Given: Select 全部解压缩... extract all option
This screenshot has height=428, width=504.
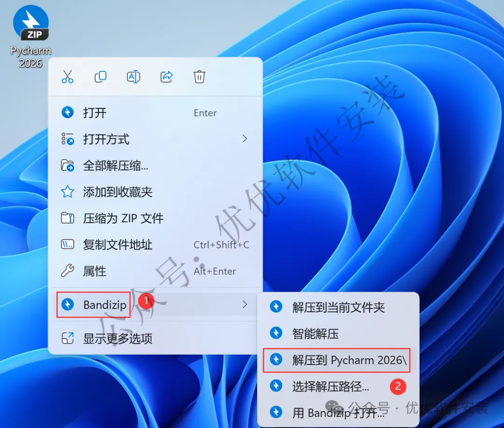Looking at the screenshot, I should point(155,166).
